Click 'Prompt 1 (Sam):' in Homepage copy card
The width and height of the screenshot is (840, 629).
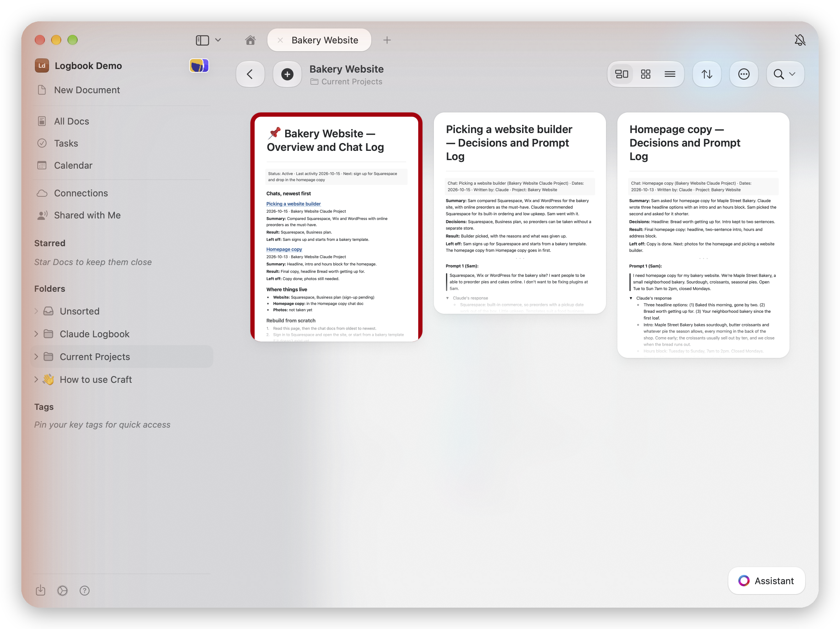[645, 266]
